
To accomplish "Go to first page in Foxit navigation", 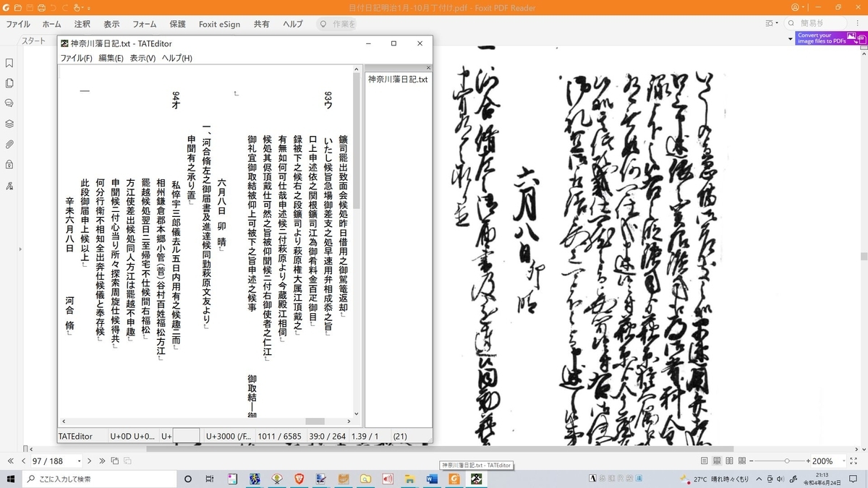I will coord(11,461).
